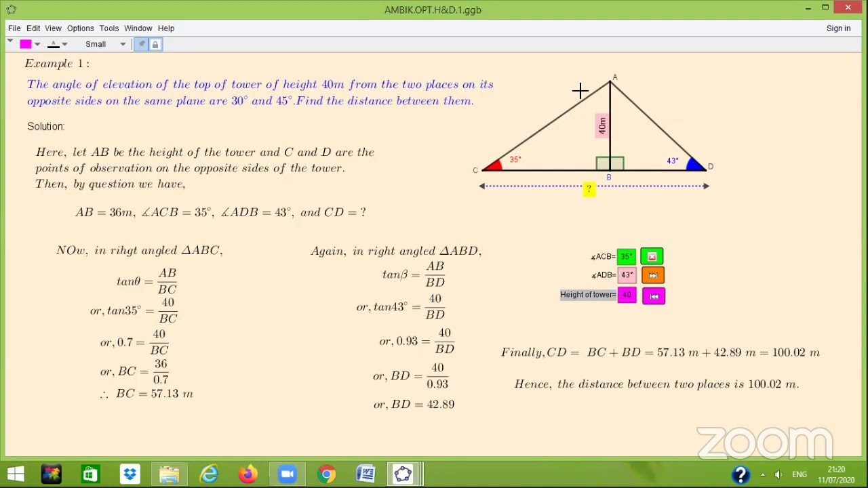Open File Explorer from the taskbar
The width and height of the screenshot is (868, 488).
pyautogui.click(x=169, y=474)
